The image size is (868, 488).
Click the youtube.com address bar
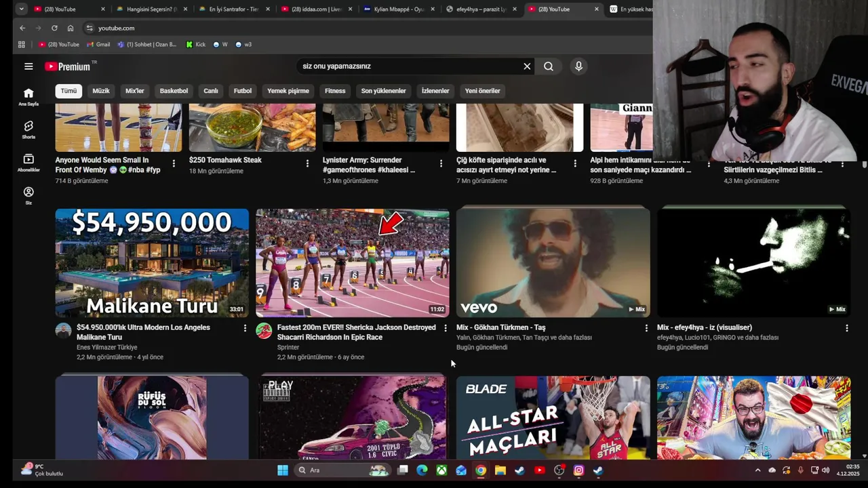(x=366, y=28)
